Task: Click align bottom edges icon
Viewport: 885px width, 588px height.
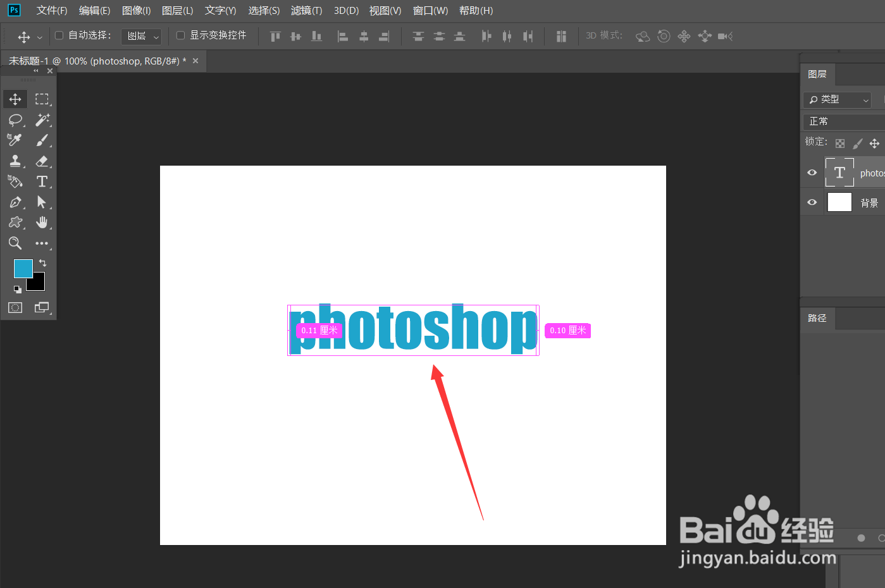Action: (x=316, y=36)
